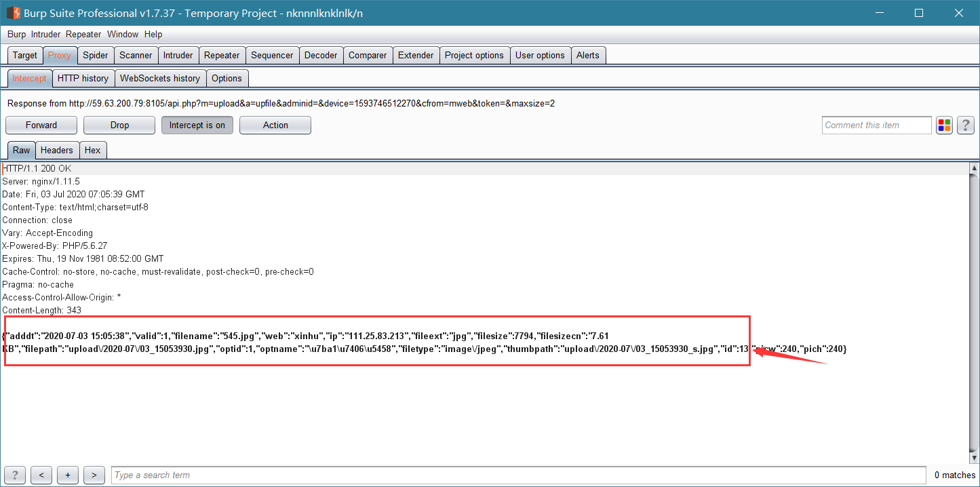Screen dimensions: 980x487
Task: Forward the intercepted response
Action: point(41,125)
